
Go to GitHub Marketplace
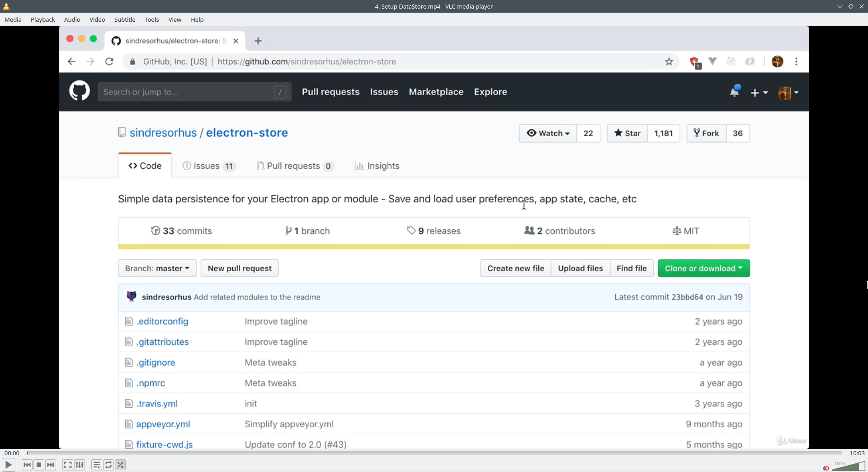(x=436, y=92)
